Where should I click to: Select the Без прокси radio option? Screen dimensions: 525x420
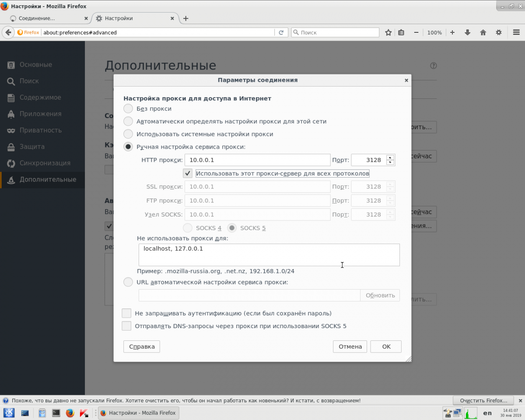(128, 108)
